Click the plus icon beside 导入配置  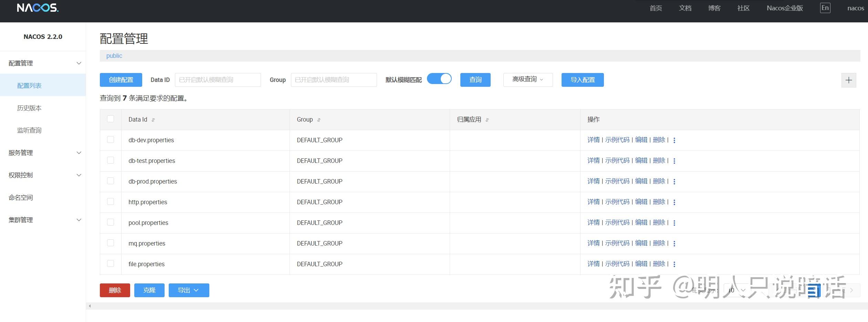pyautogui.click(x=848, y=80)
